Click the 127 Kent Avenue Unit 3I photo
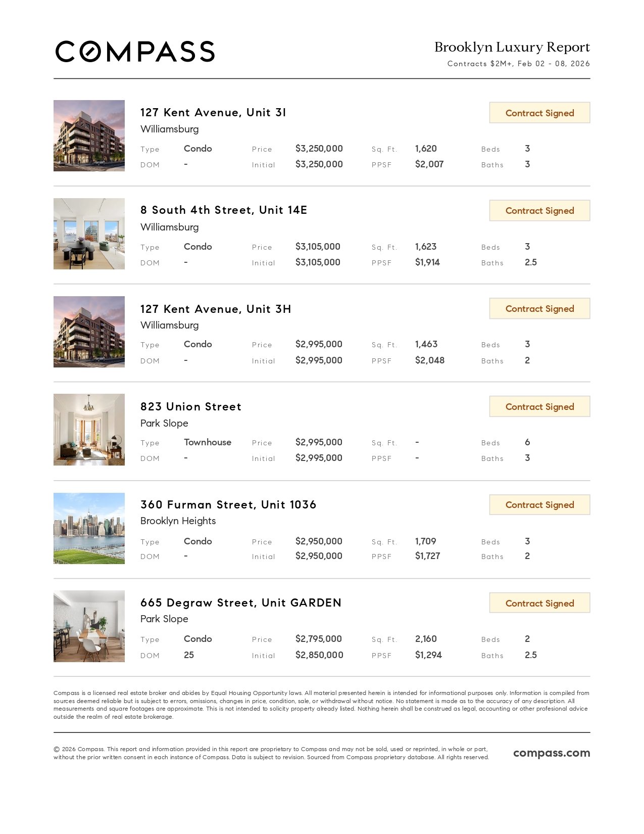Screen dimensions: 644x834 coord(89,135)
